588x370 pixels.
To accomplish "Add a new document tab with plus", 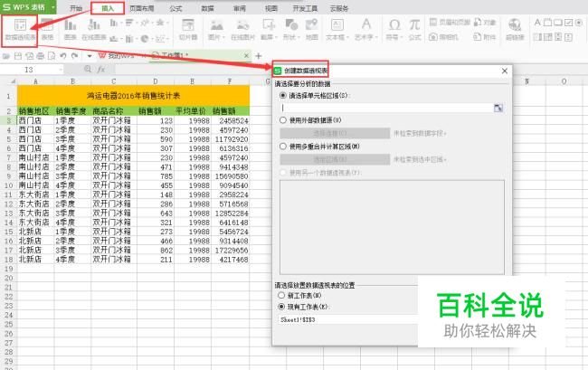I will point(258,56).
